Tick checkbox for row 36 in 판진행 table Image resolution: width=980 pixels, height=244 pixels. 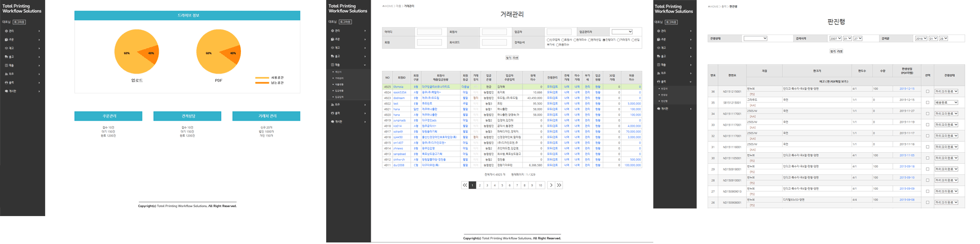[927, 92]
